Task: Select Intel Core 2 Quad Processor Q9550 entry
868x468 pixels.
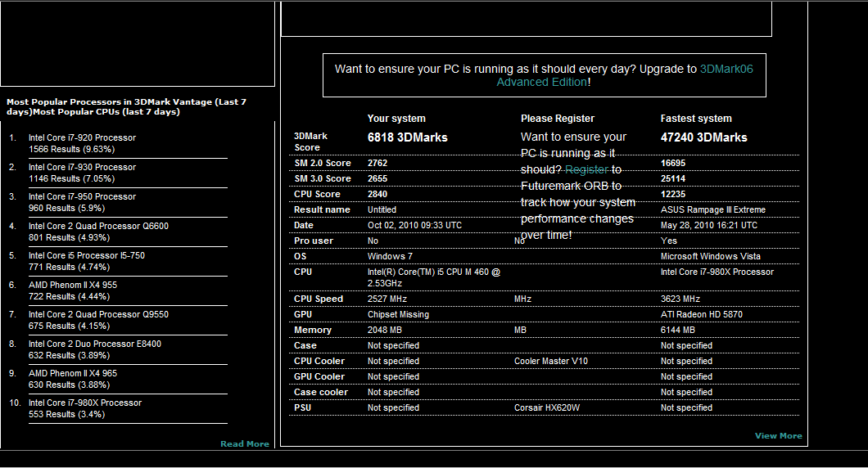Action: [x=98, y=314]
